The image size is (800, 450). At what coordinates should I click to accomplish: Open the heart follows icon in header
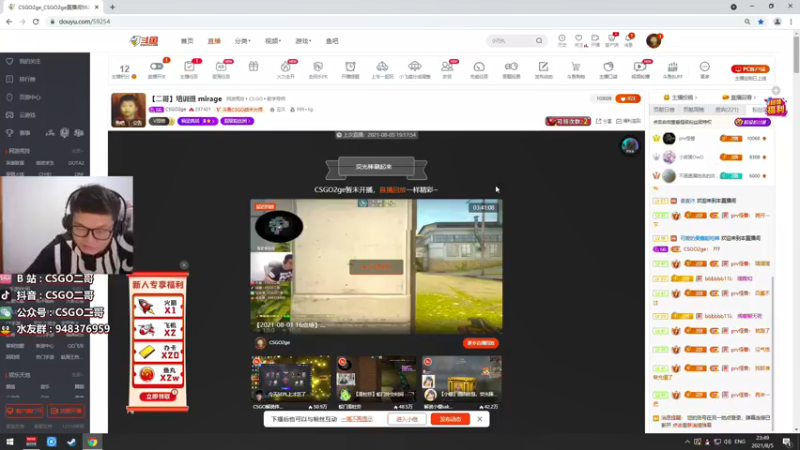(579, 39)
